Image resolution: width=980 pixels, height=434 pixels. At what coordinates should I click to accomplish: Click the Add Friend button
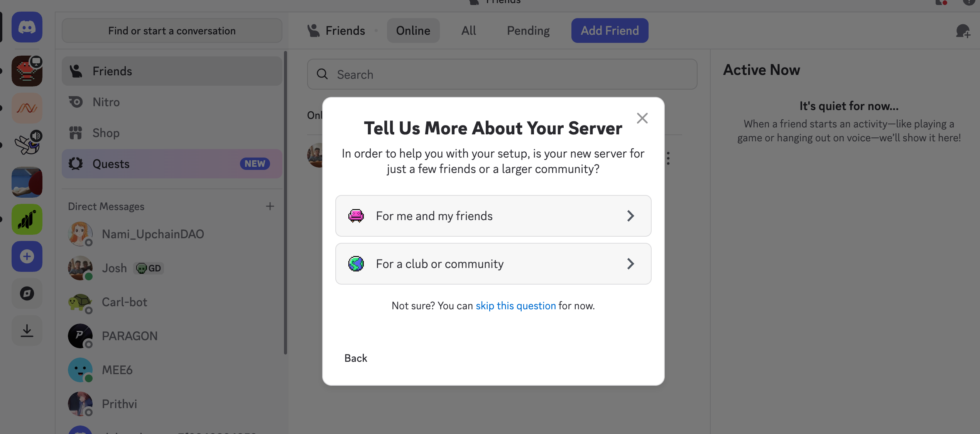(610, 31)
